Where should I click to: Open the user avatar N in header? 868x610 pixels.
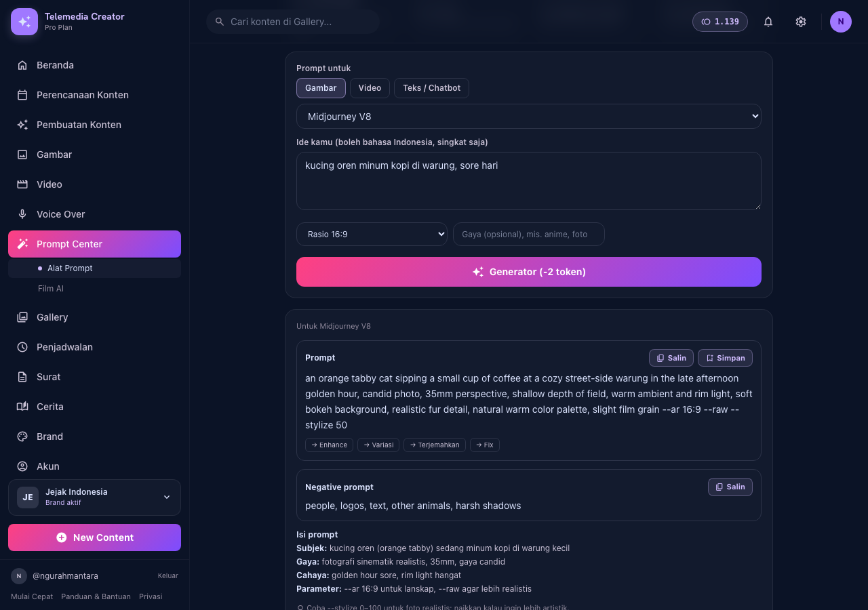841,22
